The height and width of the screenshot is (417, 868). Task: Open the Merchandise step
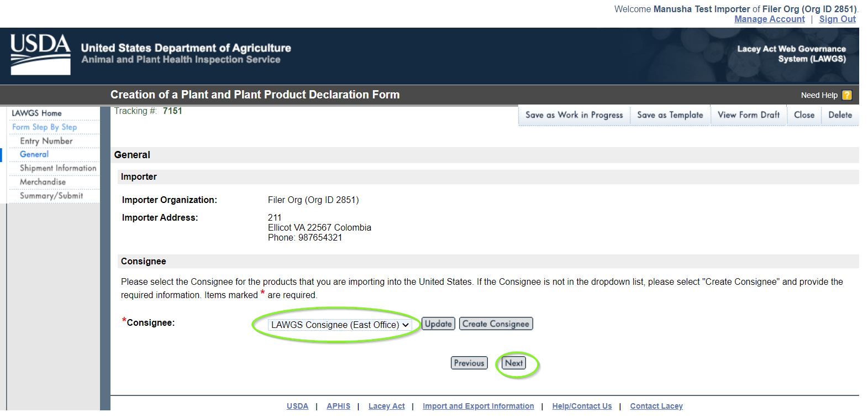coord(43,182)
